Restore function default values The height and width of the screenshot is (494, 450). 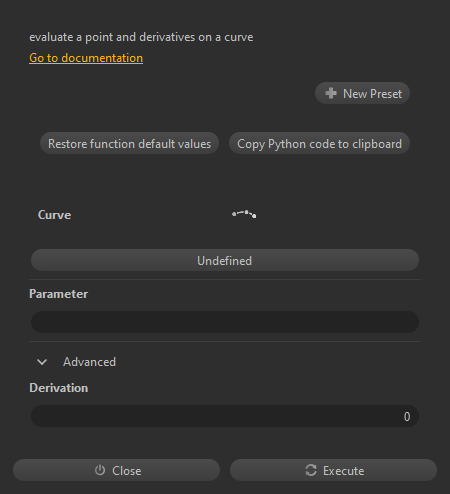pyautogui.click(x=129, y=143)
